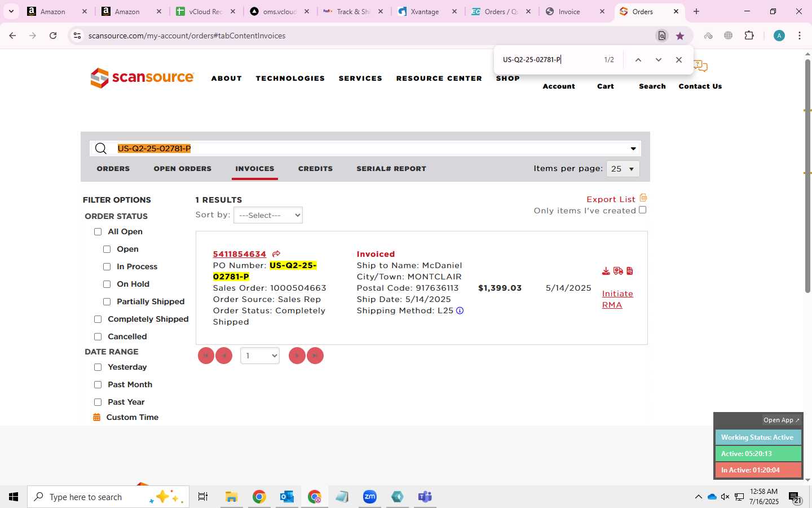The width and height of the screenshot is (812, 508).
Task: Click the share arrow beside invoice 5411854634
Action: [x=276, y=254]
